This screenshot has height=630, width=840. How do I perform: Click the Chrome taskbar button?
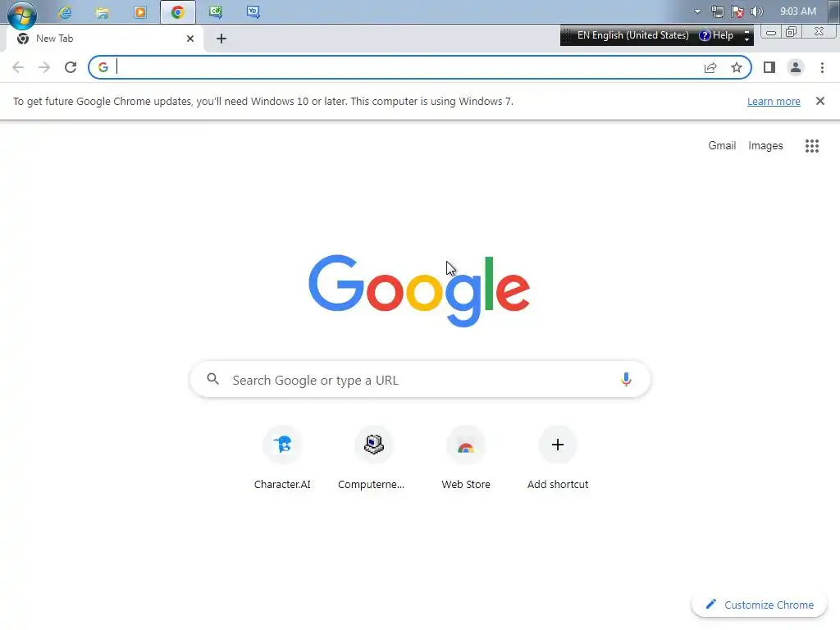point(178,11)
